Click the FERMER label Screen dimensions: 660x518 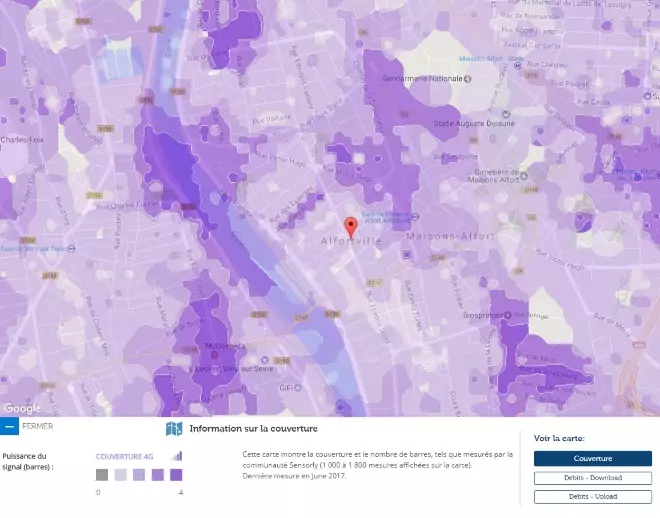(37, 426)
